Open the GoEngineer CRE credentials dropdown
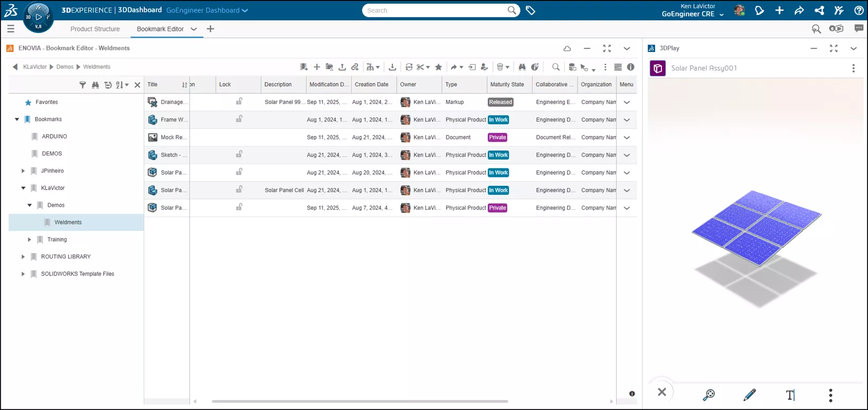This screenshot has height=410, width=868. (693, 14)
